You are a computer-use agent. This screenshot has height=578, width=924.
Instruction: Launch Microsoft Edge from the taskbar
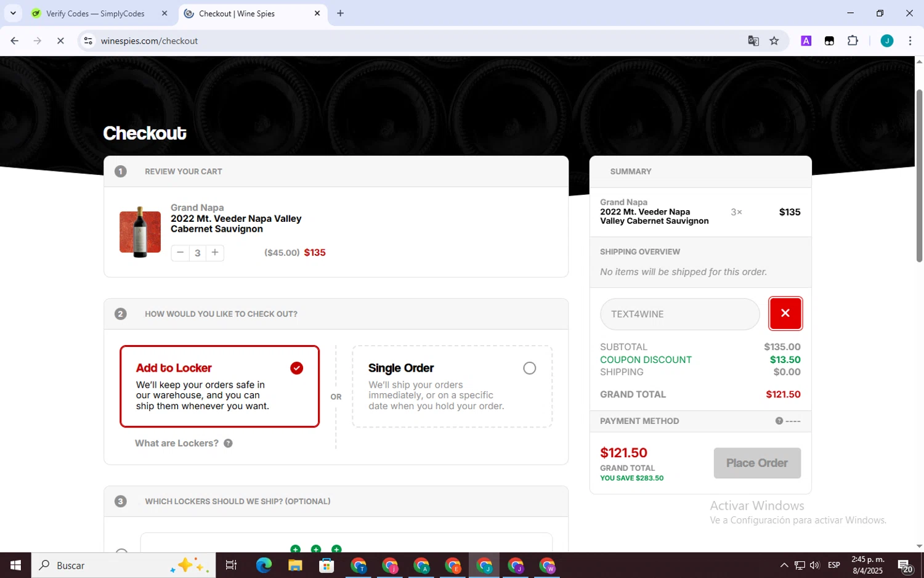(264, 565)
